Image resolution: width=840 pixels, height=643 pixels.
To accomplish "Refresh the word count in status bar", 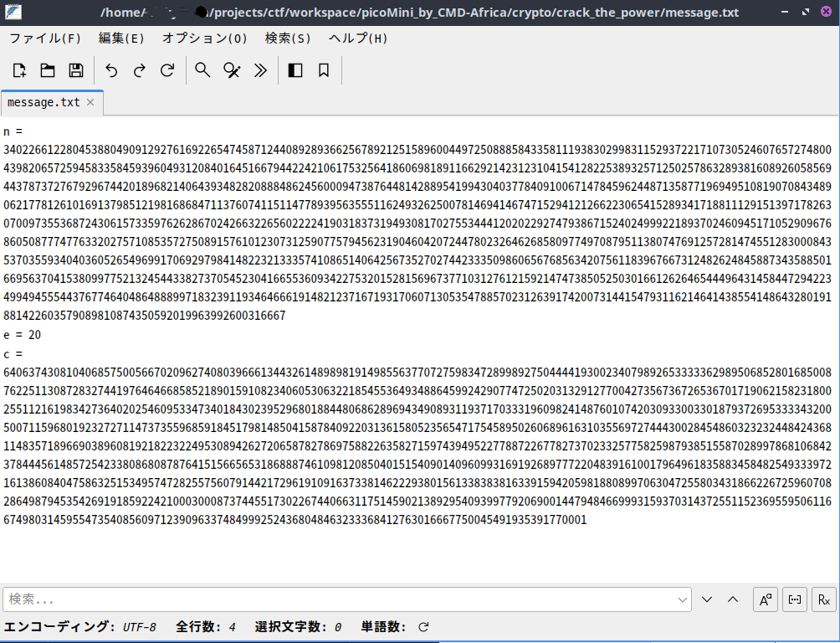I will coord(423,627).
